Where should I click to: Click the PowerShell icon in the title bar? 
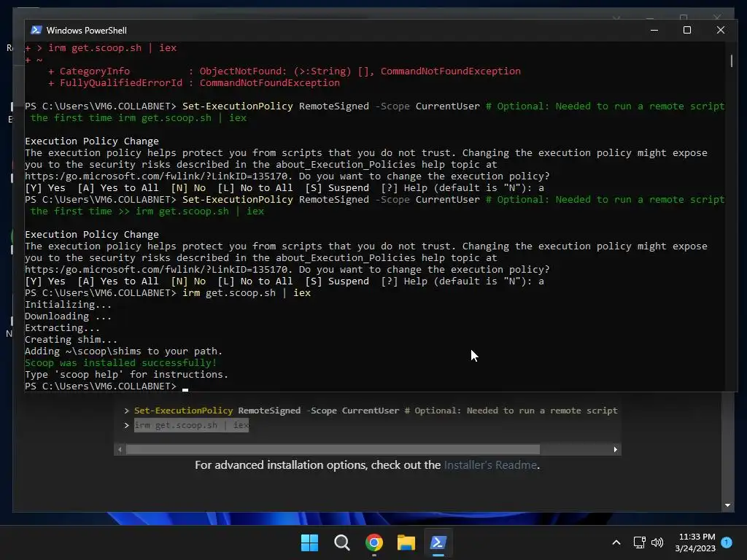(36, 30)
